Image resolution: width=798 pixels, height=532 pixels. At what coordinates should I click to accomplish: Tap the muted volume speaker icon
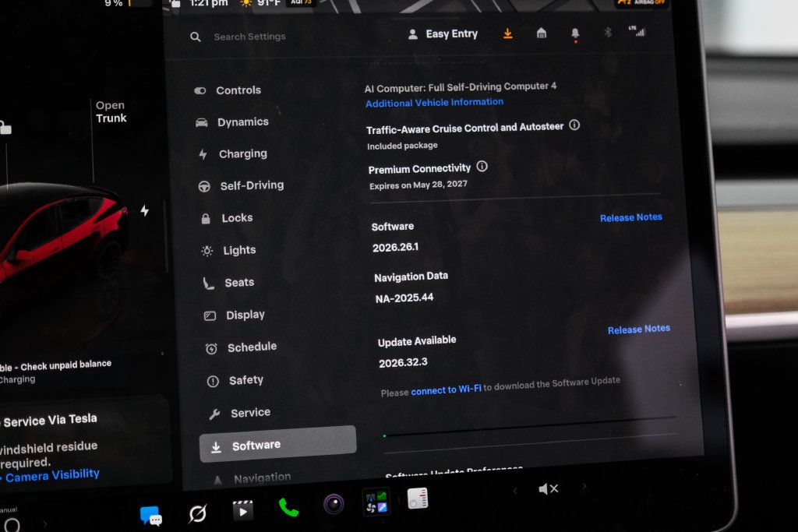tap(548, 489)
